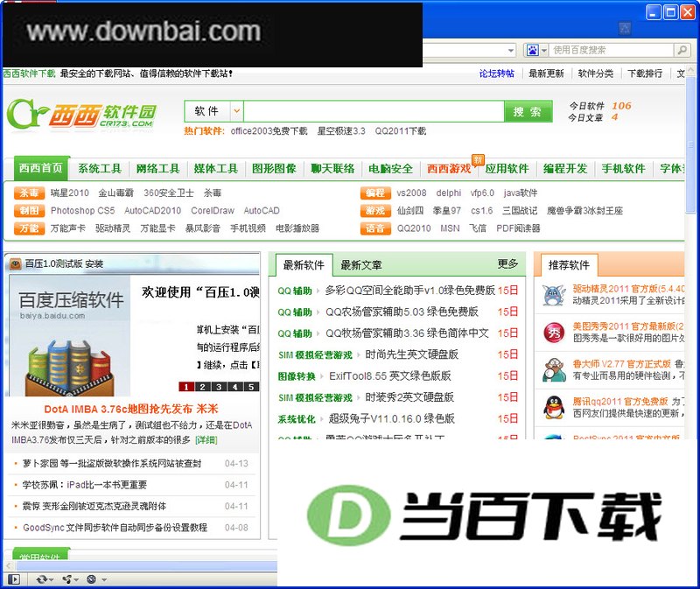Click the magnifier search icon in browser toolbar
This screenshot has width=700, height=589.
[682, 50]
